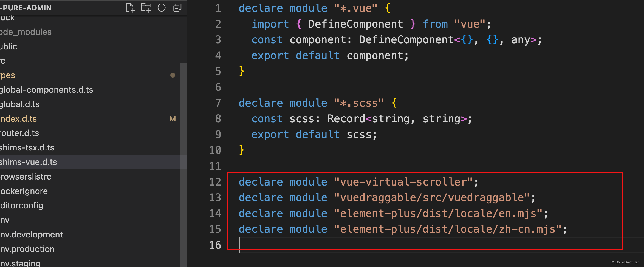Screen dimensions: 644x267
Task: Click the closing brace on line 10
Action: (242, 150)
